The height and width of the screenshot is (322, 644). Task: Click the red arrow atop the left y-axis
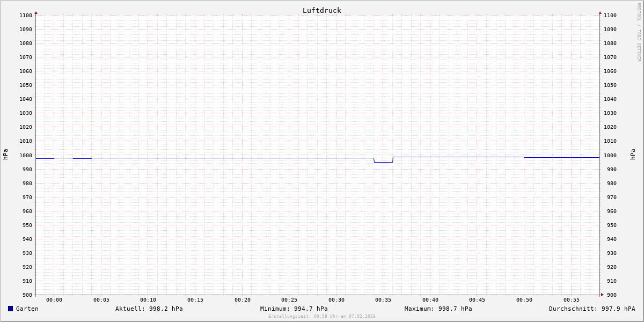pos(36,12)
